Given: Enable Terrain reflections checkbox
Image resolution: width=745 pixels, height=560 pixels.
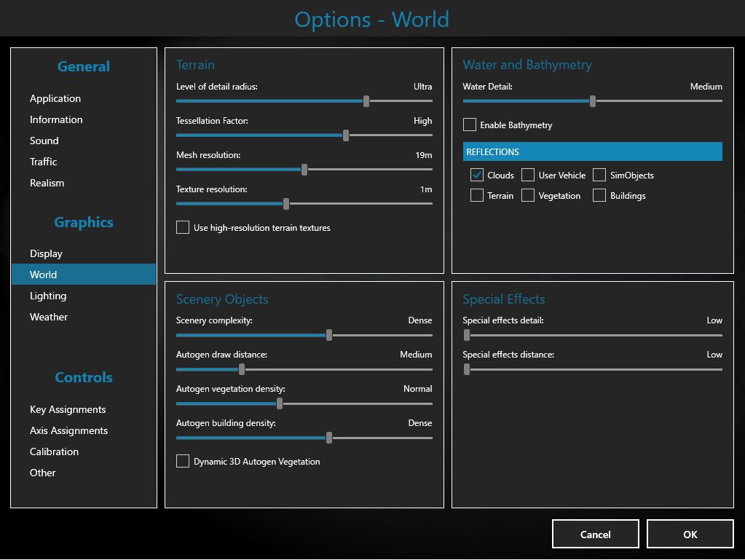Looking at the screenshot, I should click(x=477, y=195).
